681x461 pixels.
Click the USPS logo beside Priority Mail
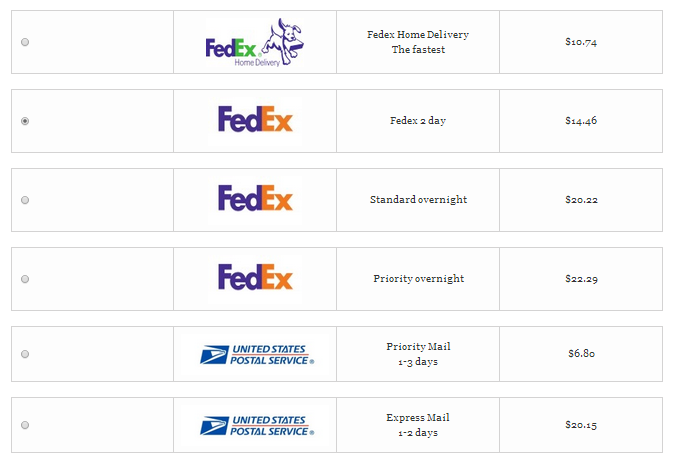(257, 355)
